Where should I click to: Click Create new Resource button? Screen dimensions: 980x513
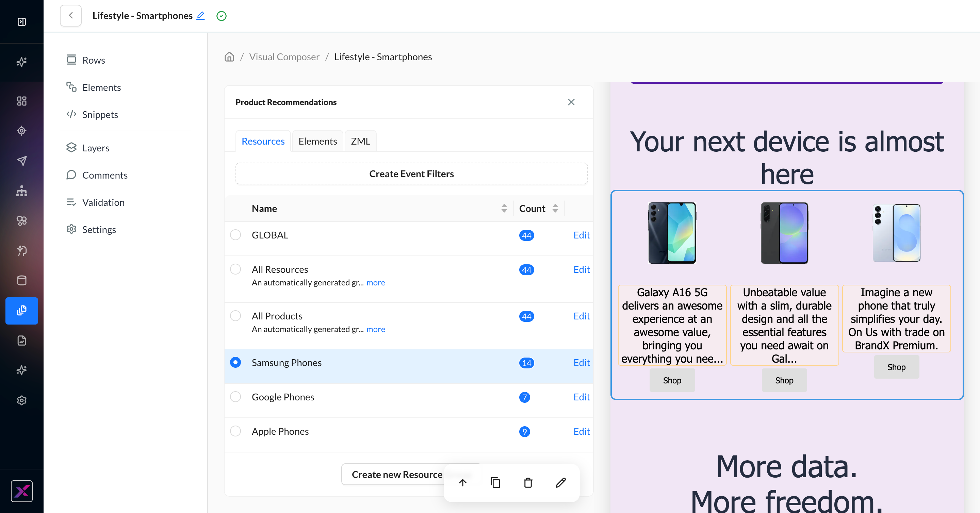coord(397,475)
